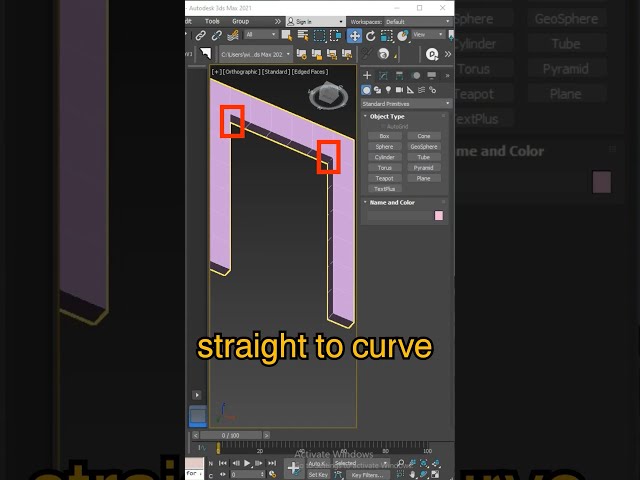Click the TextPlus primitive button
The image size is (640, 480).
384,189
